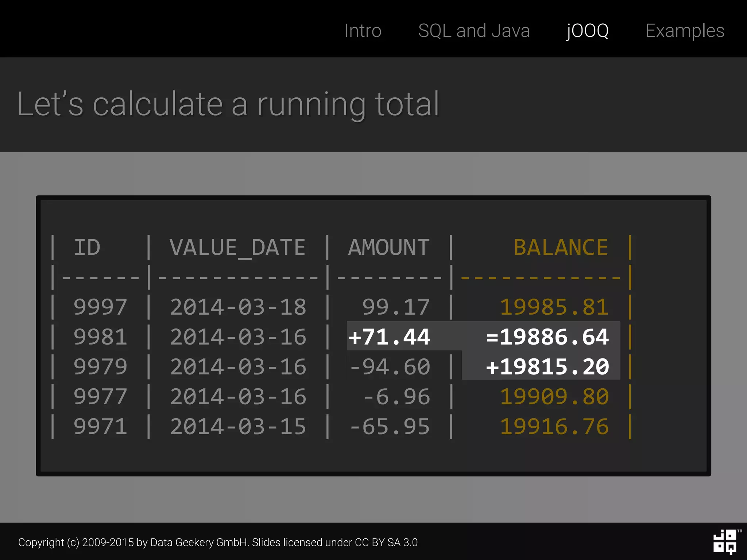Click the slide title about running total
Viewport: 747px width, 560px height.
tap(228, 104)
